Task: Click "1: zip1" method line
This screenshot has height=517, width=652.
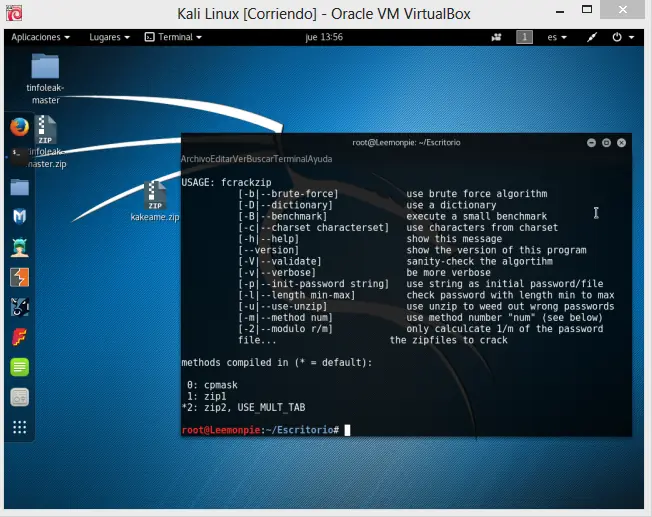Action: [207, 396]
